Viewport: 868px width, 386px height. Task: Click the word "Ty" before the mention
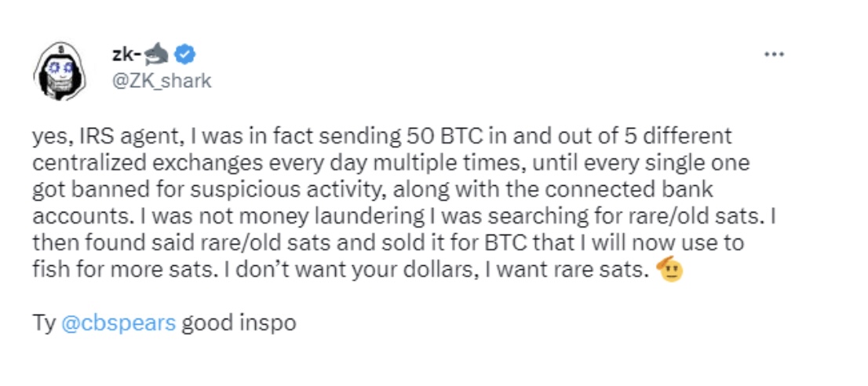coord(44,322)
